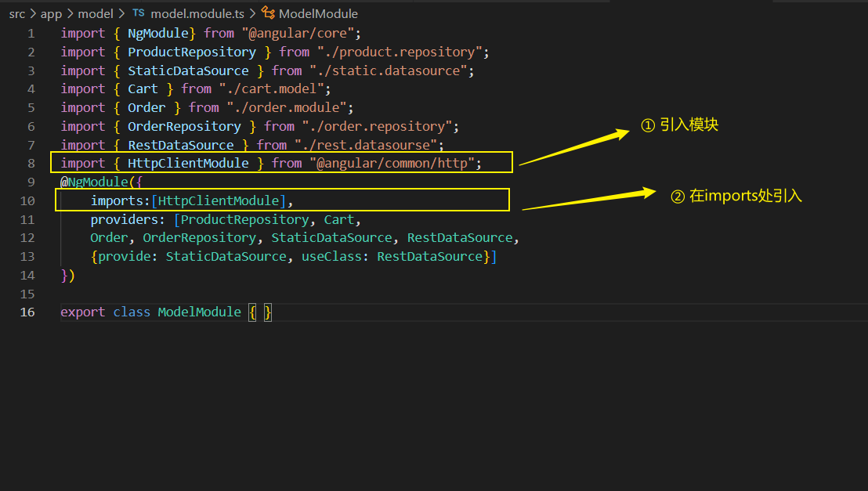
Task: Click Cart in the line 4 import
Action: 143,89
